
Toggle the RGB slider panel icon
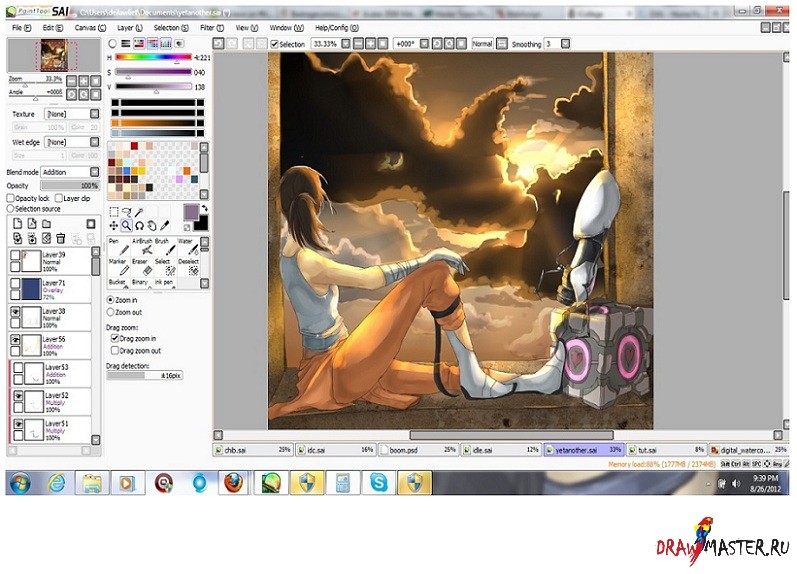[x=126, y=44]
